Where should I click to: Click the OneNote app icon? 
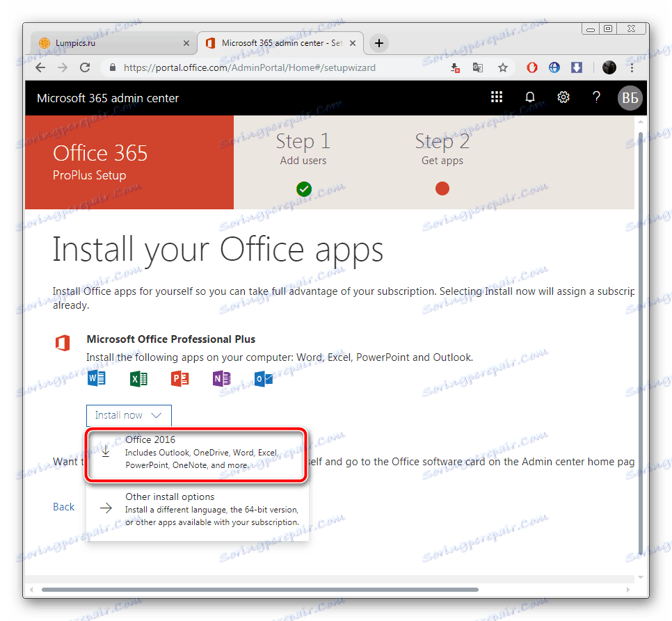pyautogui.click(x=222, y=378)
